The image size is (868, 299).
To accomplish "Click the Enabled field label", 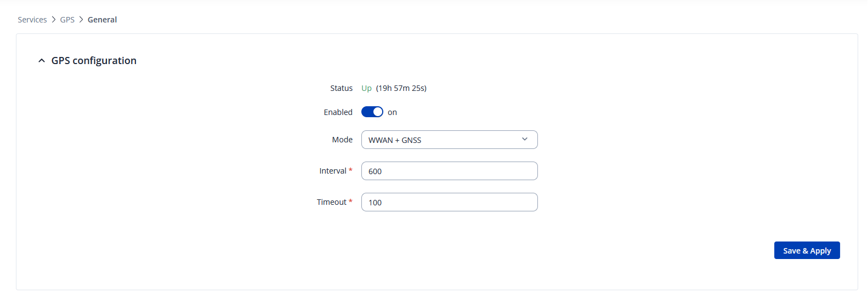I will pyautogui.click(x=338, y=112).
